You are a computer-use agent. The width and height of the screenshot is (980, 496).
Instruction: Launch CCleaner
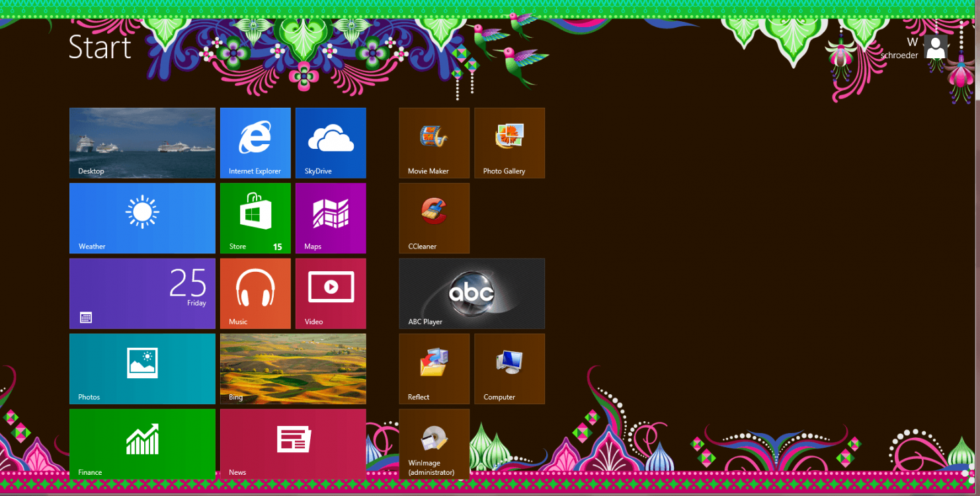tap(434, 218)
